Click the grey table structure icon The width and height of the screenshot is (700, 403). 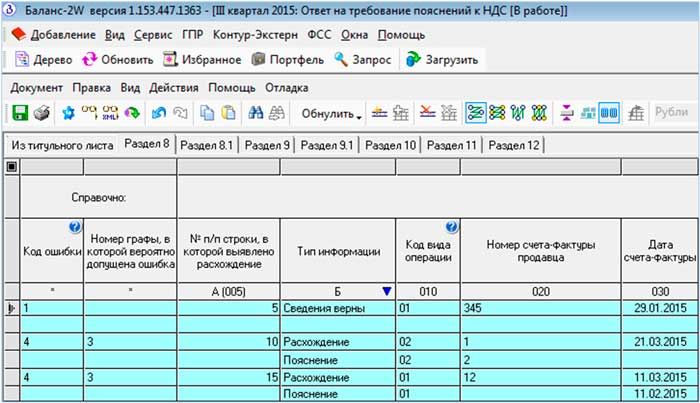point(636,113)
